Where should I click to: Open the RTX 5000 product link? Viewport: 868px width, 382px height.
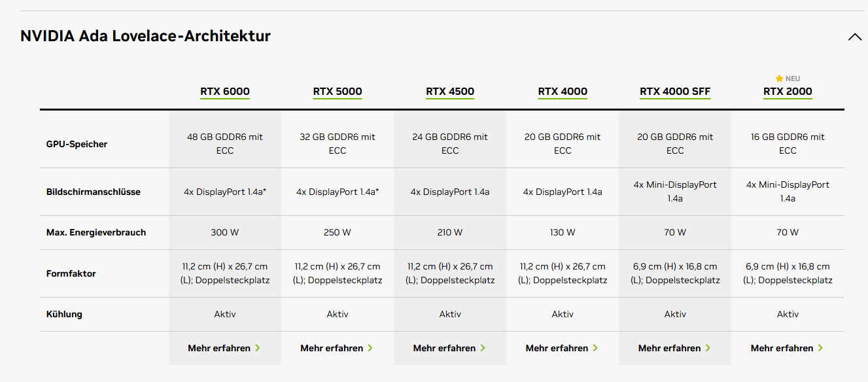coord(338,92)
